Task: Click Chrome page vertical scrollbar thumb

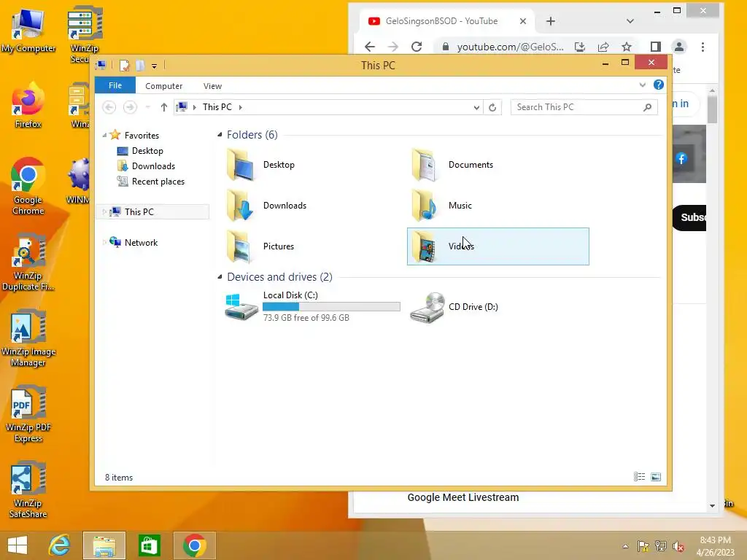Action: coord(712,109)
